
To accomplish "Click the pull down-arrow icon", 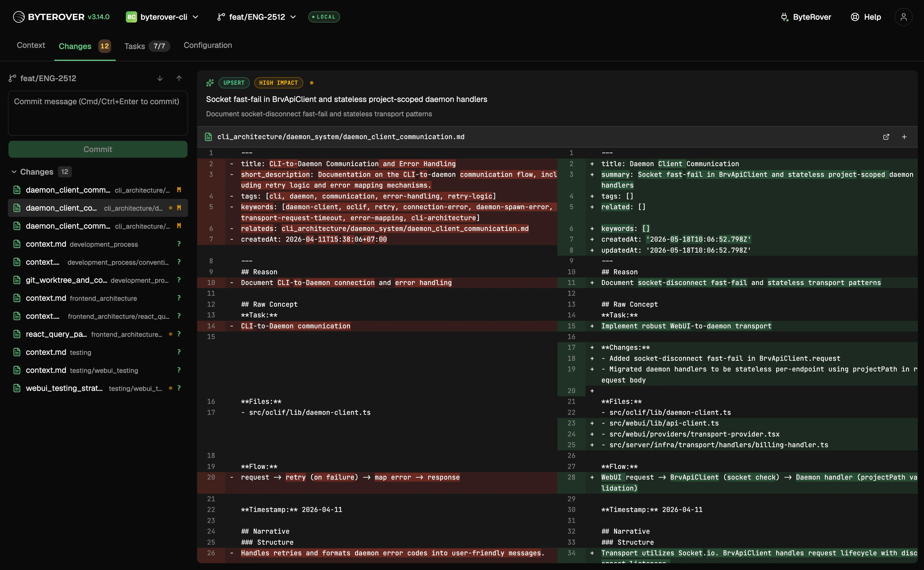I will pyautogui.click(x=160, y=78).
